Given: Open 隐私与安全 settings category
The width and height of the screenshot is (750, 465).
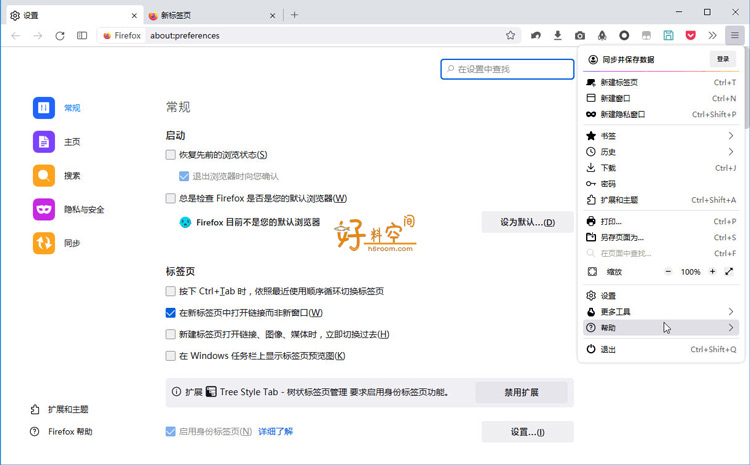Looking at the screenshot, I should click(68, 210).
